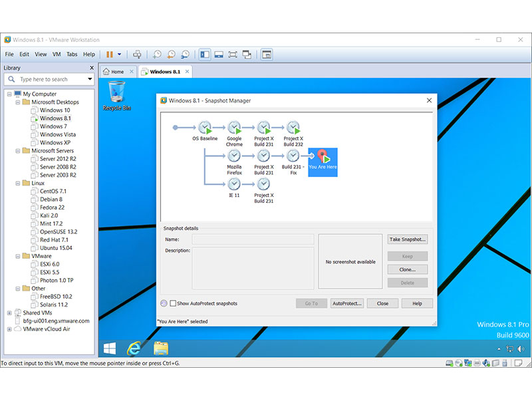
Task: Open the View menu
Action: point(41,55)
